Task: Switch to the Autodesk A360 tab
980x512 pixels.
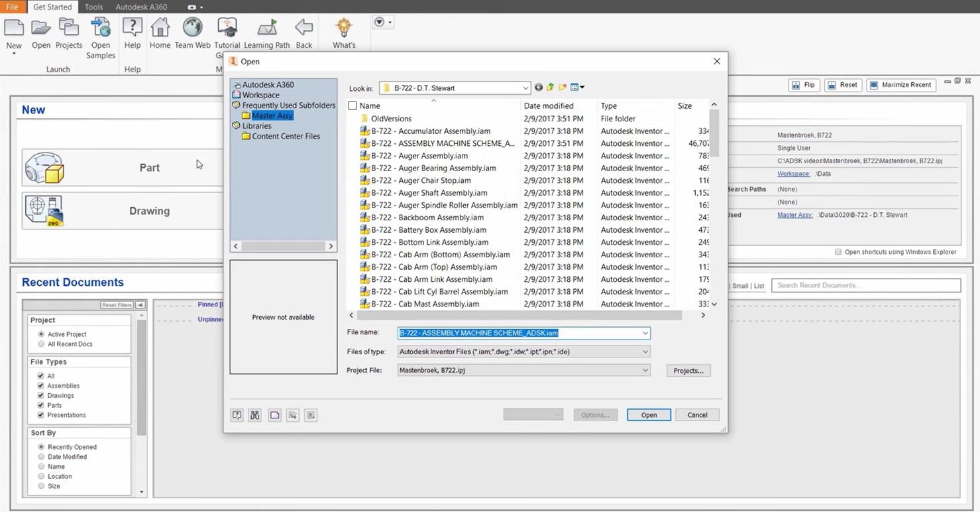Action: [141, 7]
